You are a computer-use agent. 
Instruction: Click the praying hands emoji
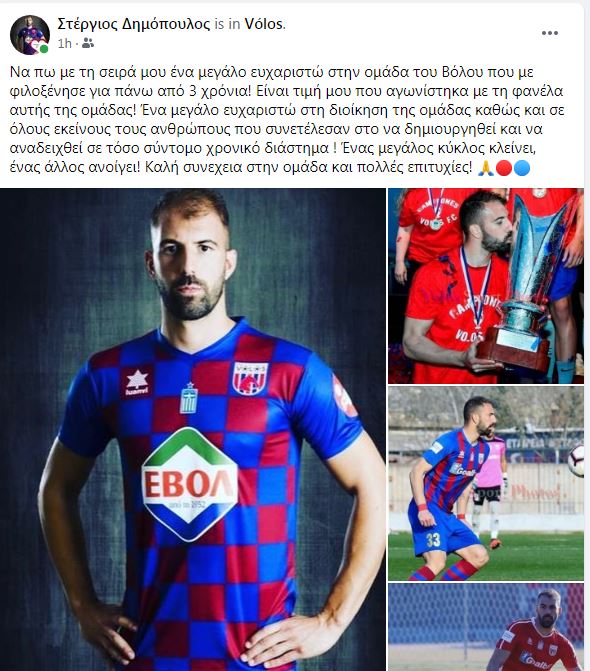[486, 168]
